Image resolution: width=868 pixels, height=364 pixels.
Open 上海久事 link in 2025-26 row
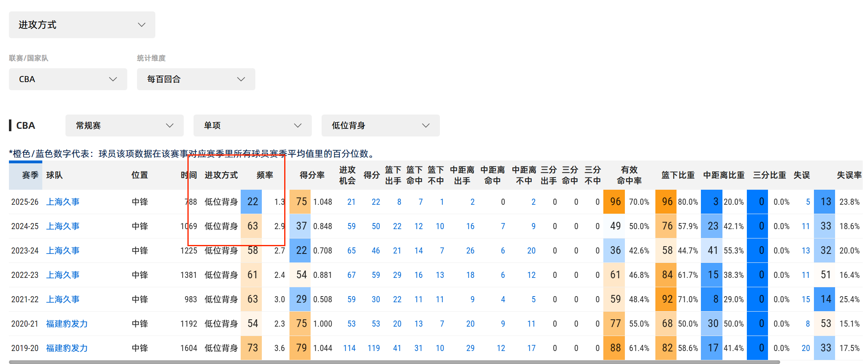pyautogui.click(x=63, y=202)
